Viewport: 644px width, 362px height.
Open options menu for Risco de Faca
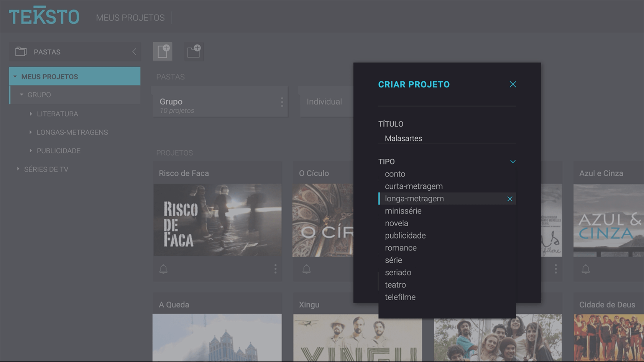(275, 269)
